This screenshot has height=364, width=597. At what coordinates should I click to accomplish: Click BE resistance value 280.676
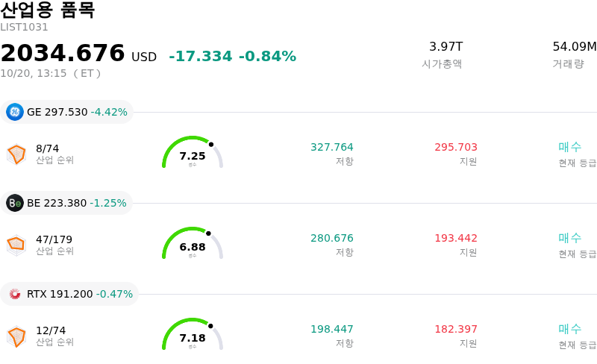[x=332, y=238]
